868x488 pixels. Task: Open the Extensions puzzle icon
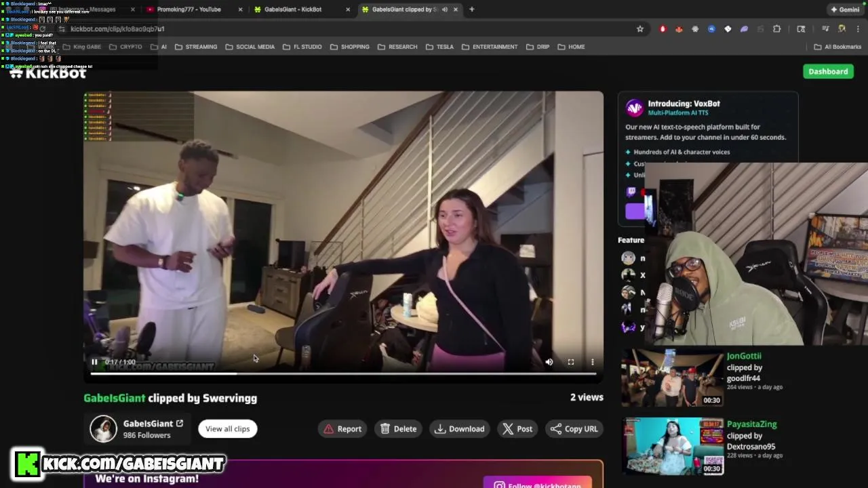(x=776, y=29)
